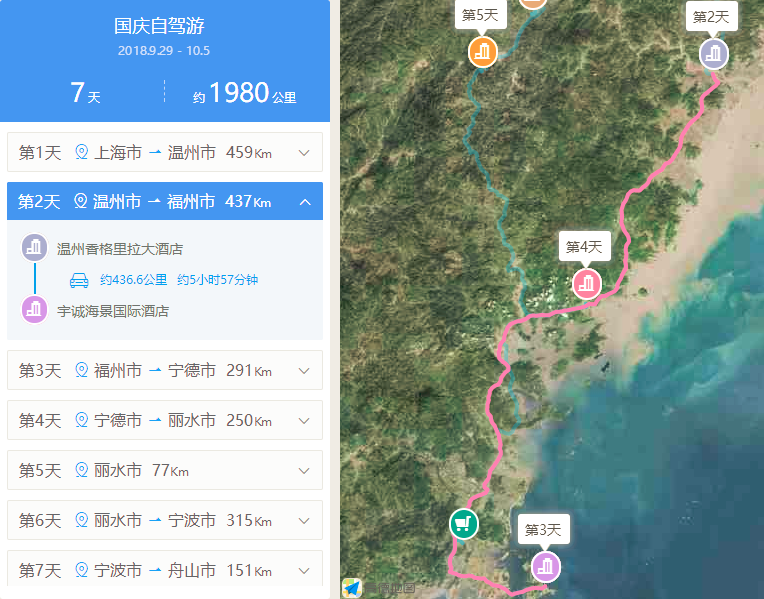Click the Amap logo icon on map

click(352, 588)
